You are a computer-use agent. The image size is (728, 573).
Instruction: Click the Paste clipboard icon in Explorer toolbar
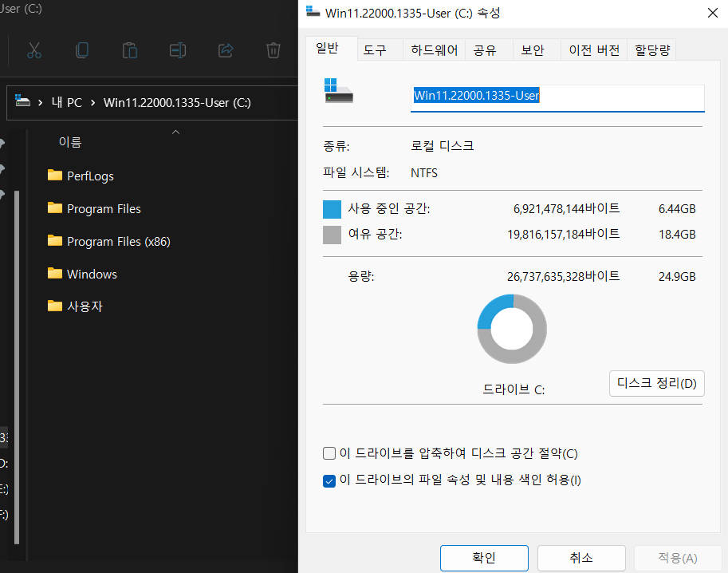[129, 50]
